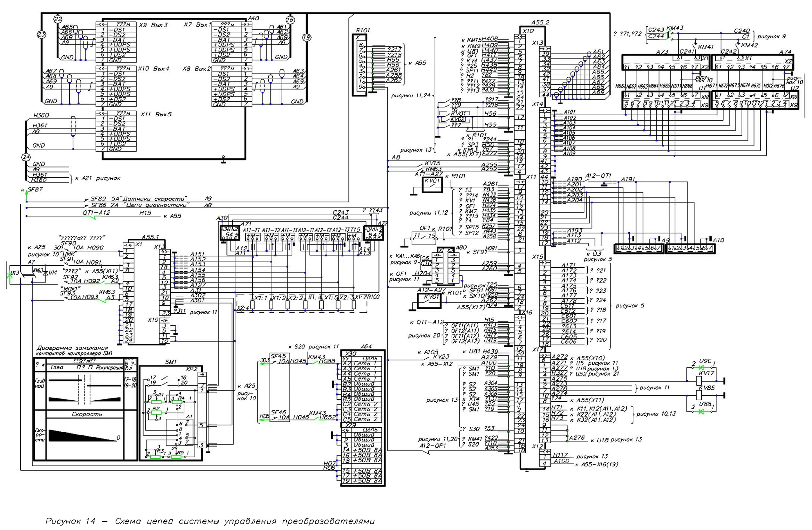Select the 'Тяга' column label

click(x=57, y=368)
